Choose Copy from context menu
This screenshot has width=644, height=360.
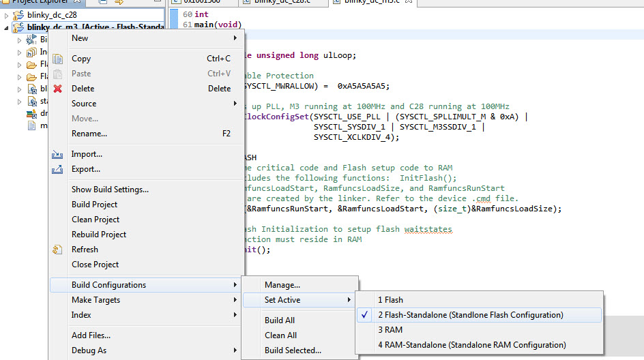click(145, 59)
